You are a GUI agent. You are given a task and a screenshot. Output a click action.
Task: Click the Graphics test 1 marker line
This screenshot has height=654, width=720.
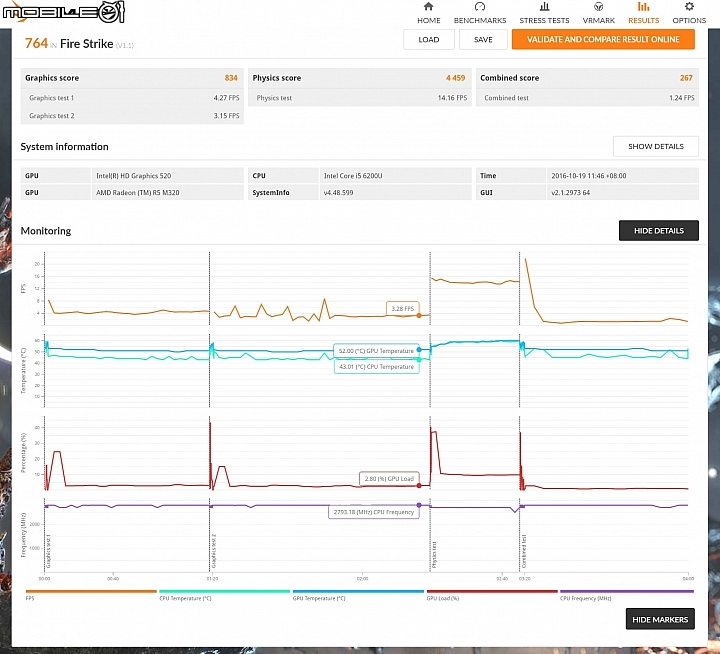click(45, 413)
